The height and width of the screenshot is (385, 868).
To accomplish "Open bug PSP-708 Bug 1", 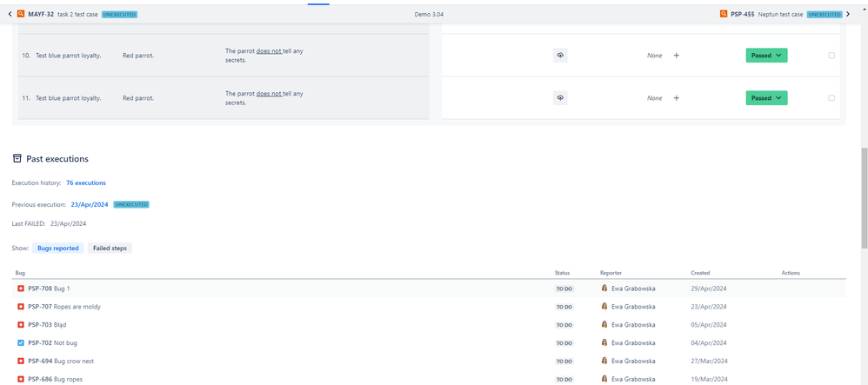I will click(x=50, y=289).
